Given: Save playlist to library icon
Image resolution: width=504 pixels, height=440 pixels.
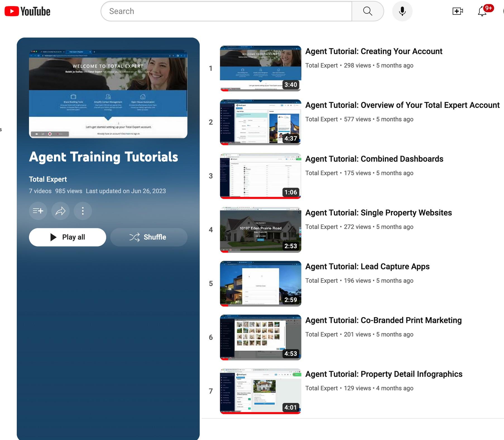Looking at the screenshot, I should [38, 211].
